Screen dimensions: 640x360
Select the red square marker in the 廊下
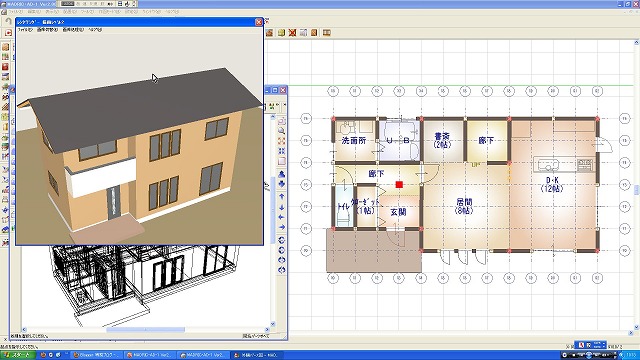point(399,184)
